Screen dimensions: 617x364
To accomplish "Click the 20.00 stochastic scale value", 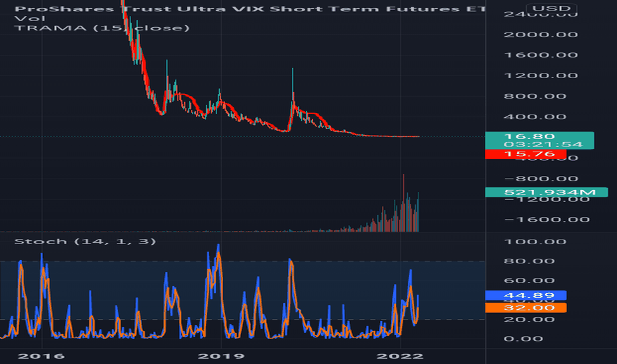I will [x=529, y=319].
